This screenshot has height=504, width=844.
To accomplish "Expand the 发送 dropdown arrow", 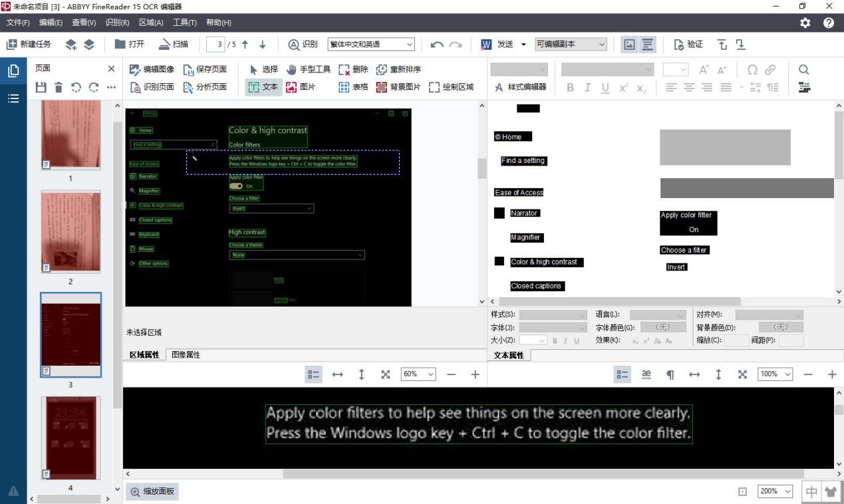I will [x=523, y=45].
